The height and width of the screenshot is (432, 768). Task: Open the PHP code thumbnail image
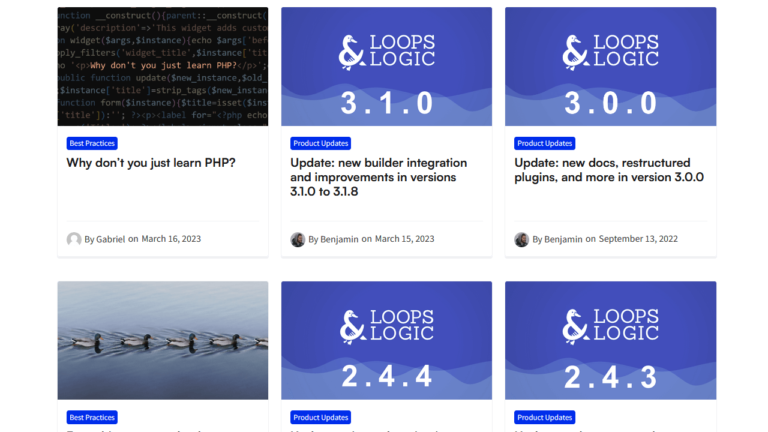pos(163,66)
